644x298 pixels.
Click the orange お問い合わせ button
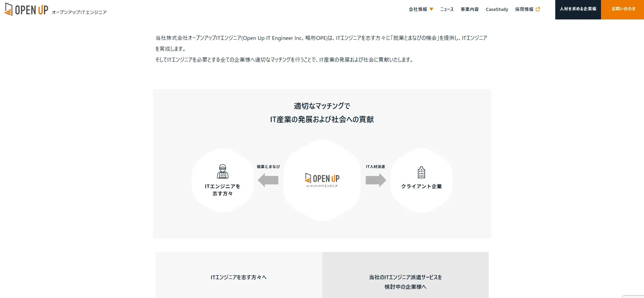click(622, 10)
